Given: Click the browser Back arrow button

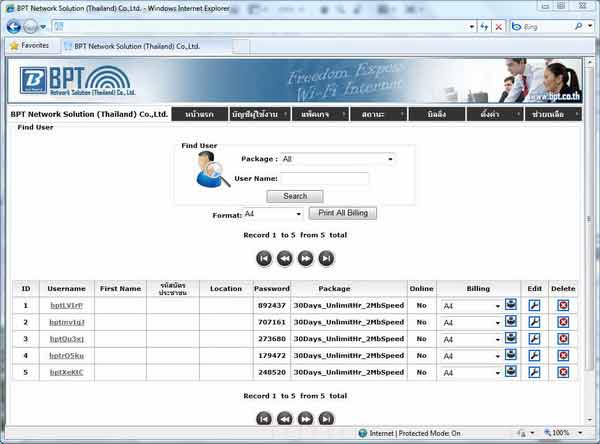Looking at the screenshot, I should click(x=14, y=26).
